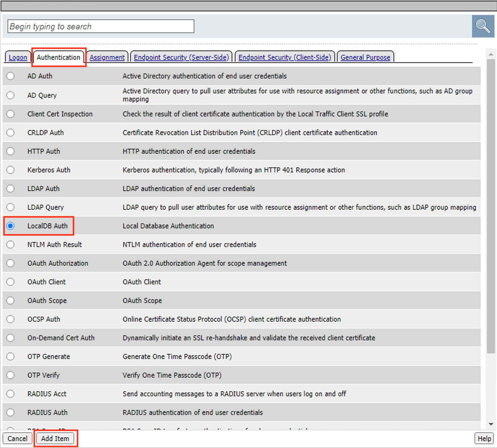The height and width of the screenshot is (448, 497).
Task: Open Endpoint Security (Server-Side) tab
Action: click(x=181, y=57)
